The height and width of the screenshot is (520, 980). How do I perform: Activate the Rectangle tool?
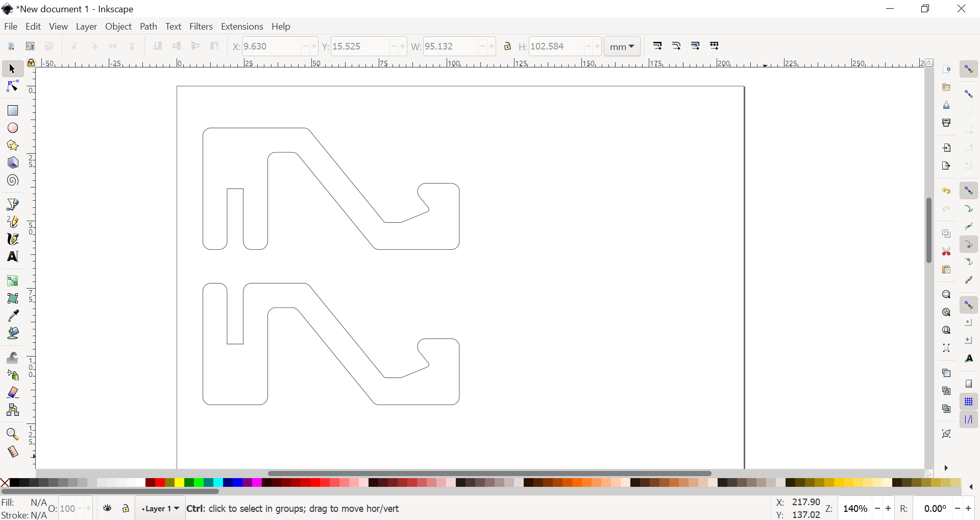tap(12, 110)
